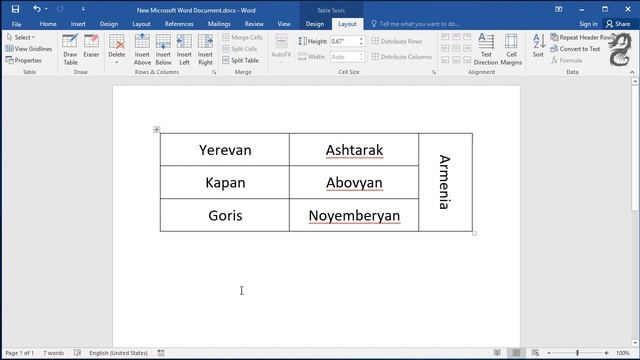Click the table move handle
640x360 pixels.
coord(156,130)
